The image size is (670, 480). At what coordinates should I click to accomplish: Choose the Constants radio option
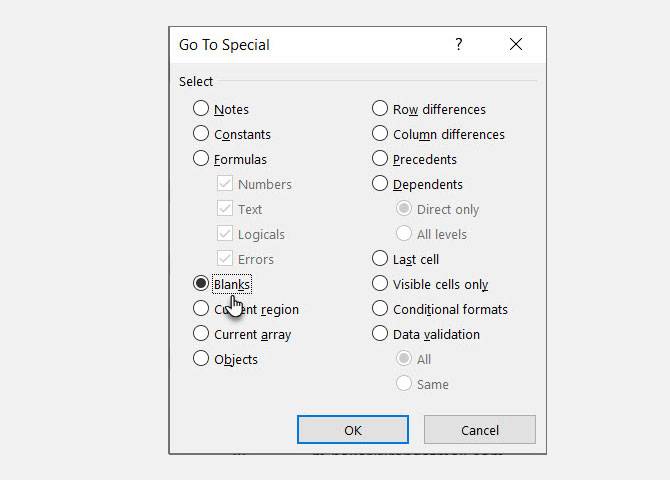tap(201, 134)
